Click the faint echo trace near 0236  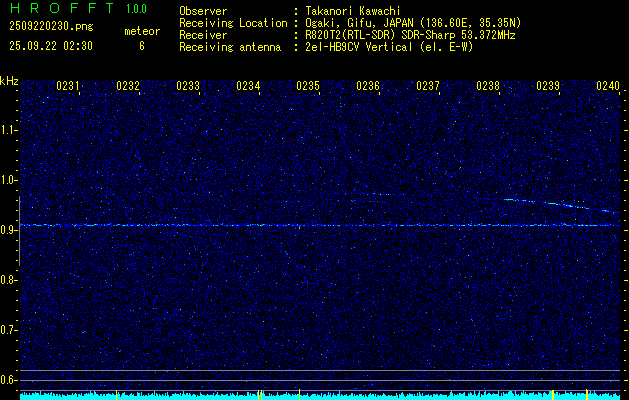387,194
